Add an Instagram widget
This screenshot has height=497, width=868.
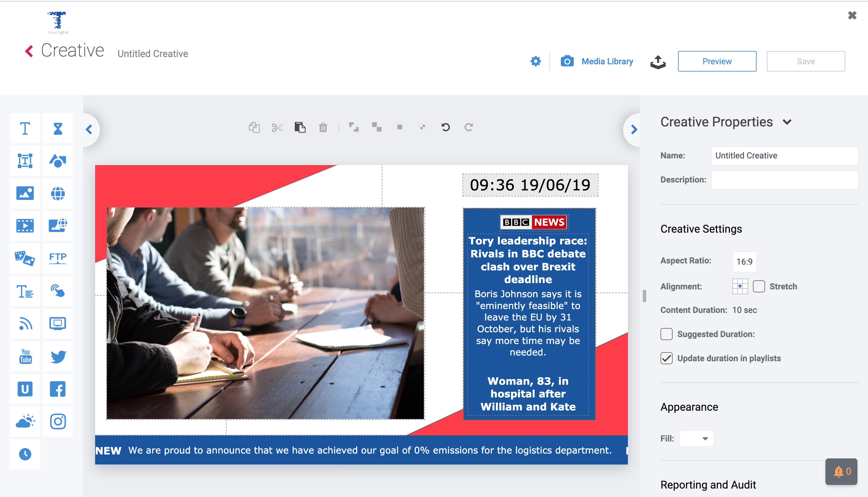tap(58, 421)
